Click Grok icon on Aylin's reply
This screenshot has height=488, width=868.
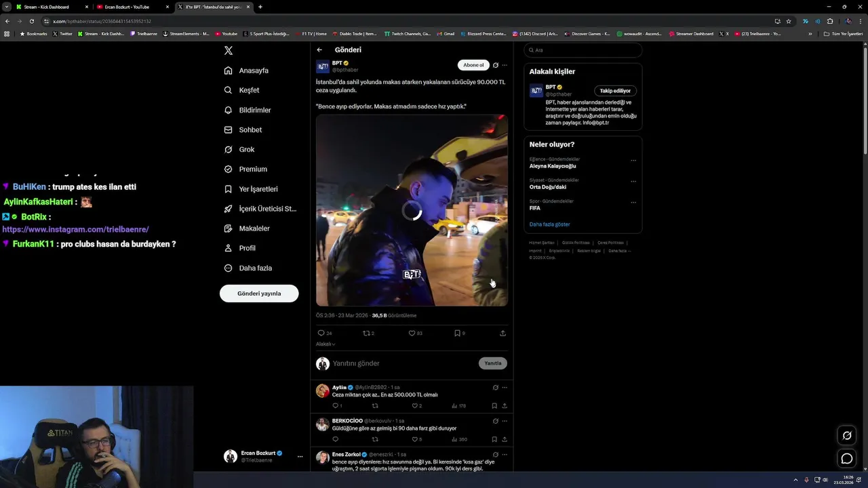[496, 388]
